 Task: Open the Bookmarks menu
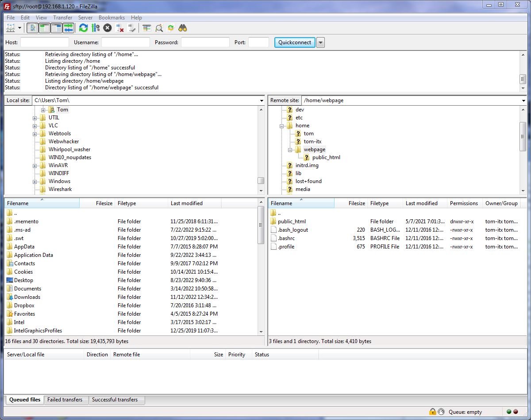(x=112, y=18)
